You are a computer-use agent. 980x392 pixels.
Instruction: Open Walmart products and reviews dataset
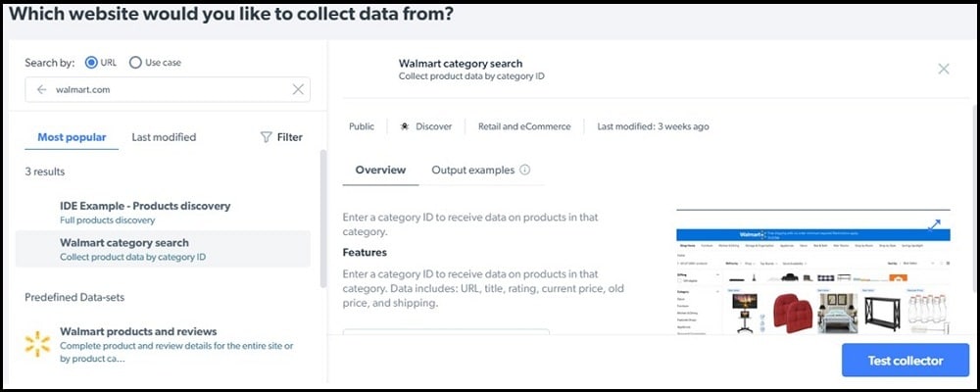point(163,345)
